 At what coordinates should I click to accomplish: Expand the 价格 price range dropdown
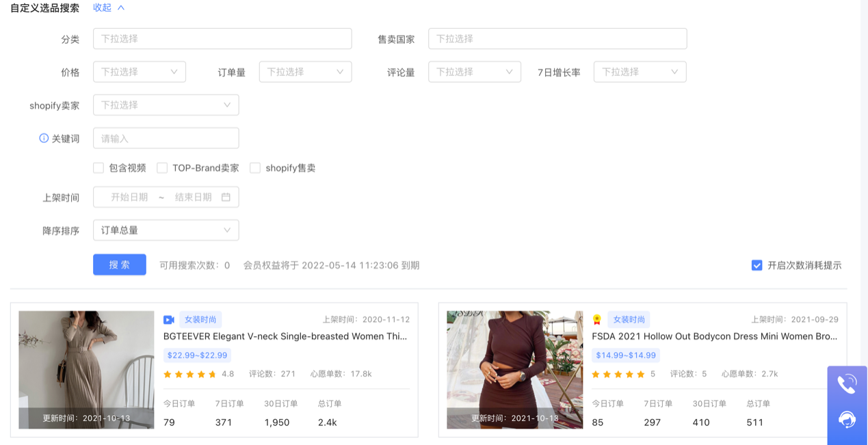(x=139, y=71)
